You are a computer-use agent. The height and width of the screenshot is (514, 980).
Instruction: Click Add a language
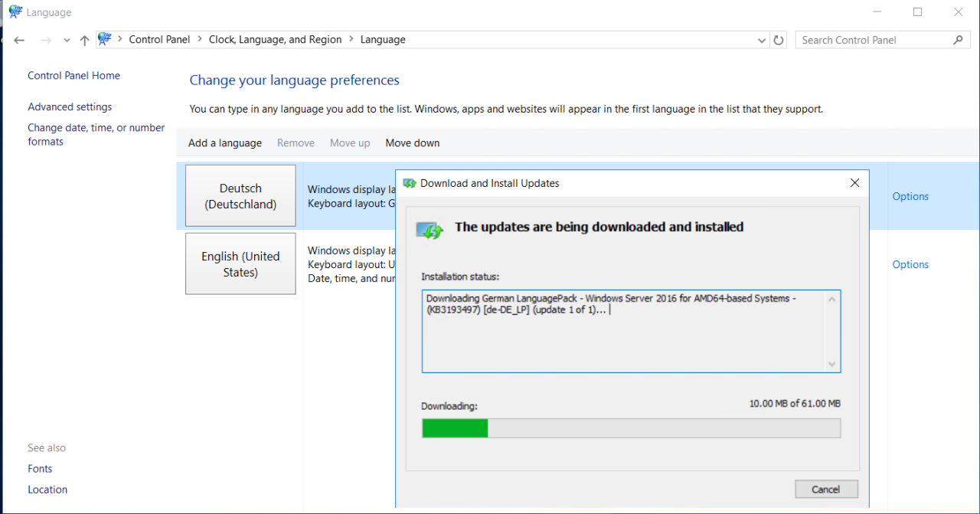tap(225, 143)
